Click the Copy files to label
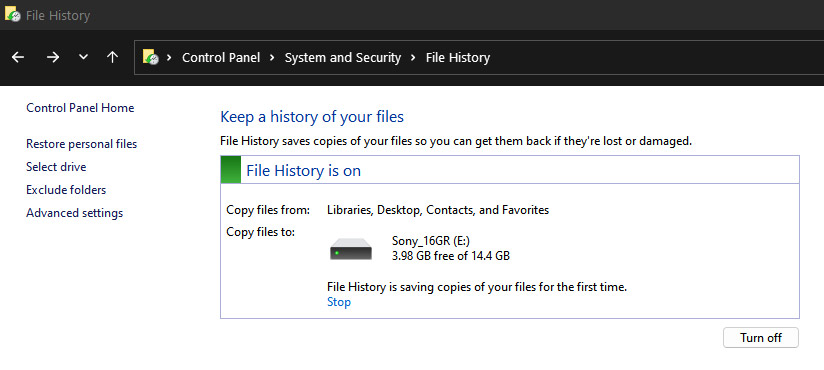The width and height of the screenshot is (824, 370). pyautogui.click(x=261, y=232)
